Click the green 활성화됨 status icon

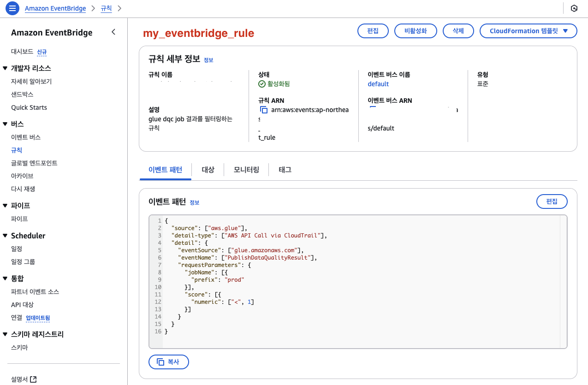pyautogui.click(x=262, y=84)
